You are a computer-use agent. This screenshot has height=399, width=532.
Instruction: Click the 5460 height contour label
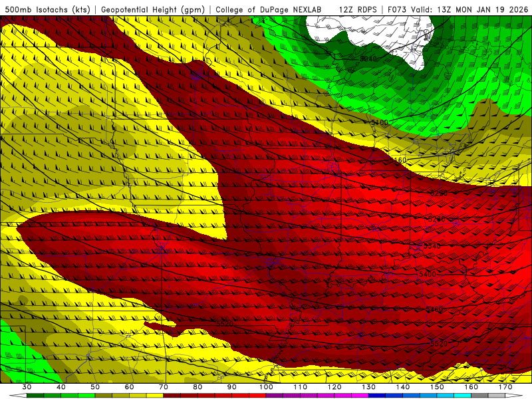434,309
